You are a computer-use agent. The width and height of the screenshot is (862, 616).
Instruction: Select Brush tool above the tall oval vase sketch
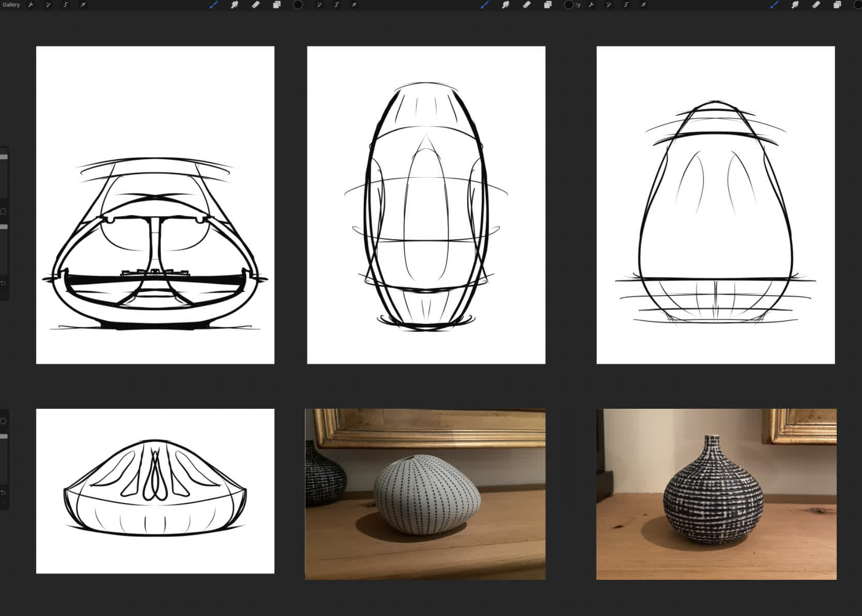point(485,5)
